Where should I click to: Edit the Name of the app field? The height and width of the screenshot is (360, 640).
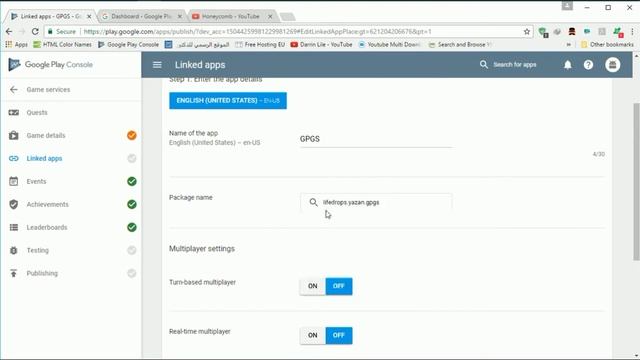click(376, 139)
